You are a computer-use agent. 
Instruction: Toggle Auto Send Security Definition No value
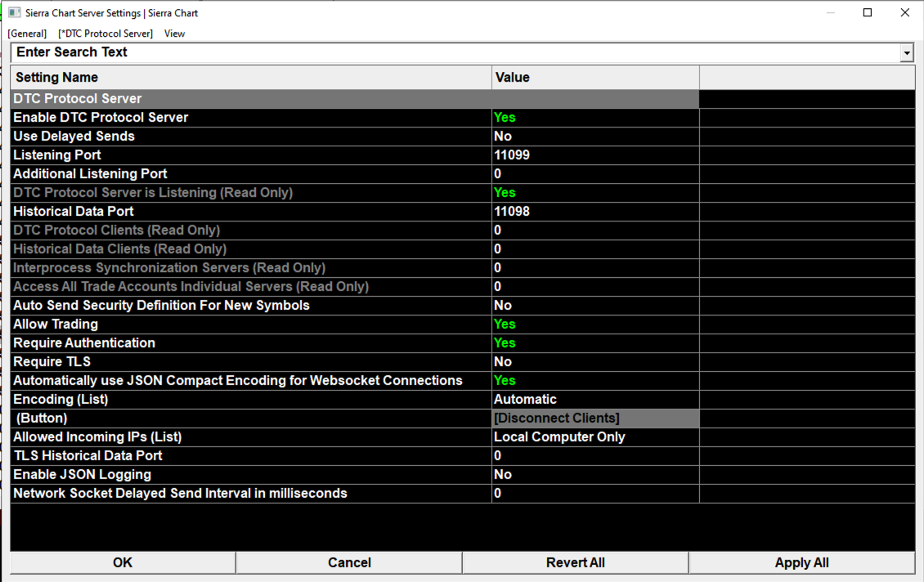(x=596, y=305)
